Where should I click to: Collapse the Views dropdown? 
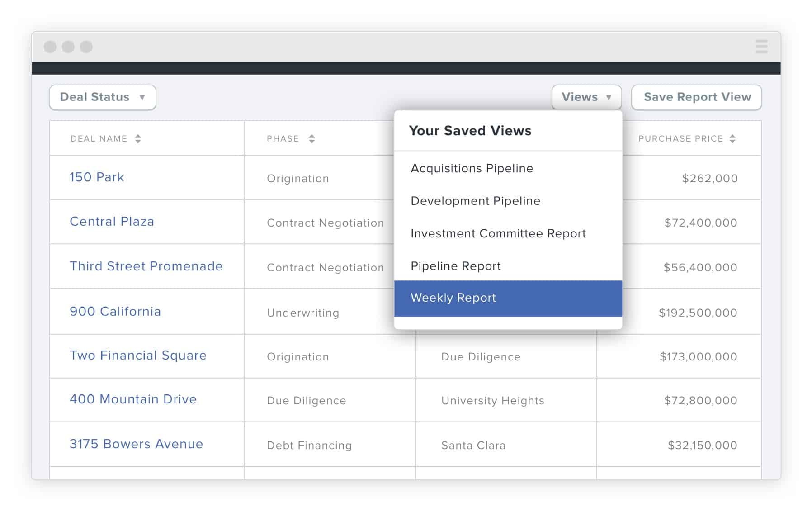[x=586, y=97]
